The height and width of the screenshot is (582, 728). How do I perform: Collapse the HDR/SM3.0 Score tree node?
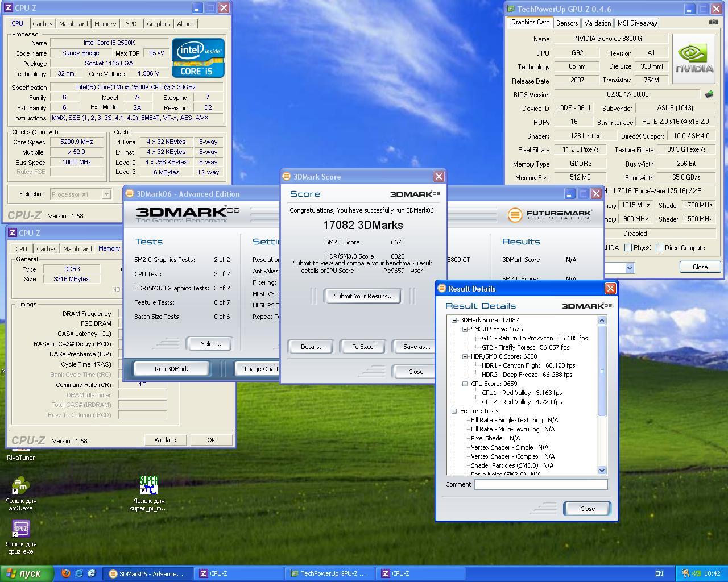coord(465,356)
